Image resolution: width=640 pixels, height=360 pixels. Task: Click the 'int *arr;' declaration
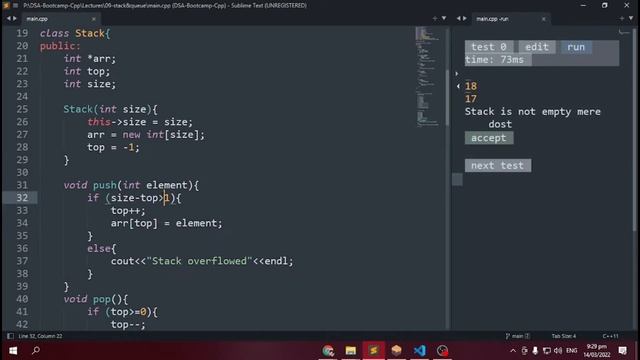coord(90,58)
